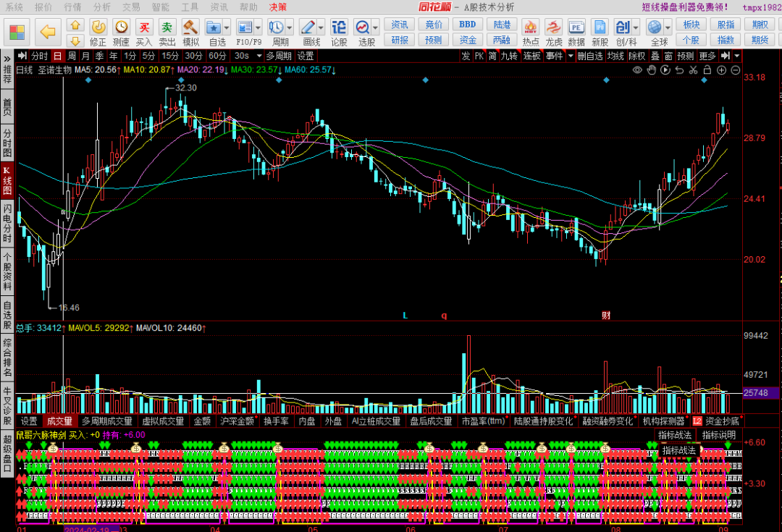
Task: Go back with the yellow left arrow
Action: click(x=47, y=33)
